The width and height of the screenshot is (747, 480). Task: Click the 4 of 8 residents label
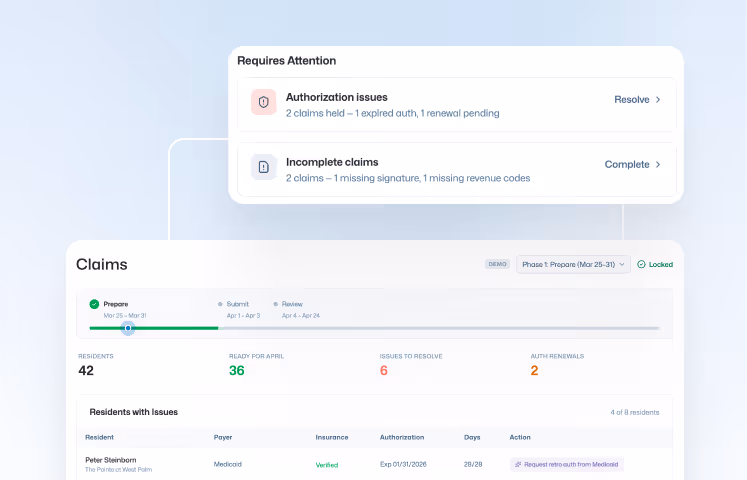pyautogui.click(x=635, y=412)
